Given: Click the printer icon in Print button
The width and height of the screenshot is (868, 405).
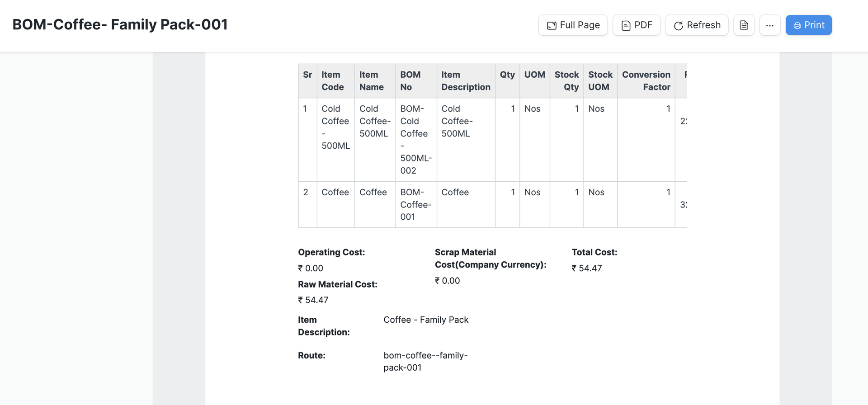Looking at the screenshot, I should (797, 26).
